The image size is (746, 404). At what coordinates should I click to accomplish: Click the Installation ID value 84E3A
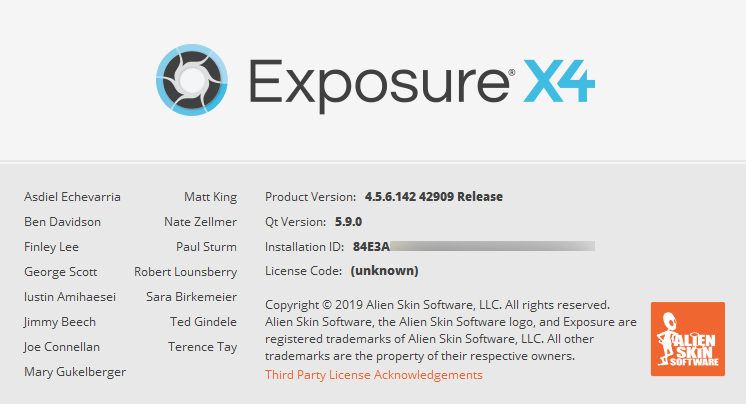pyautogui.click(x=371, y=246)
